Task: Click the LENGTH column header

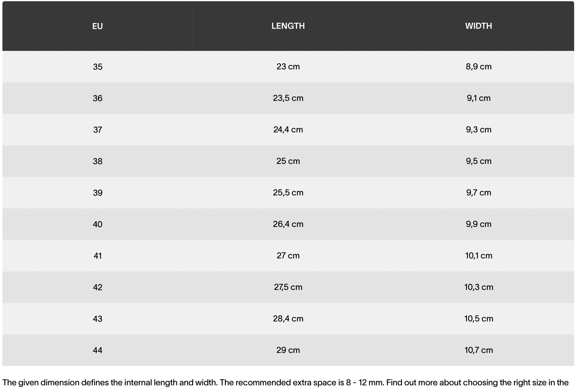Action: point(288,26)
